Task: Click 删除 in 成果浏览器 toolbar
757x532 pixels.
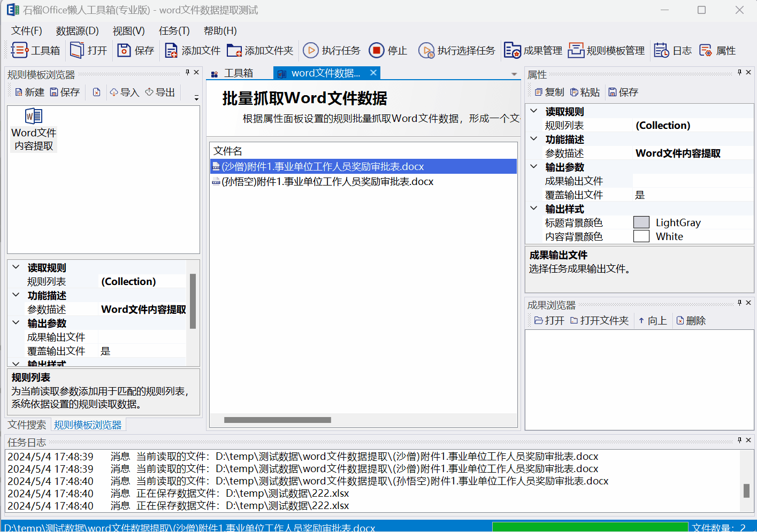Action: pos(691,321)
